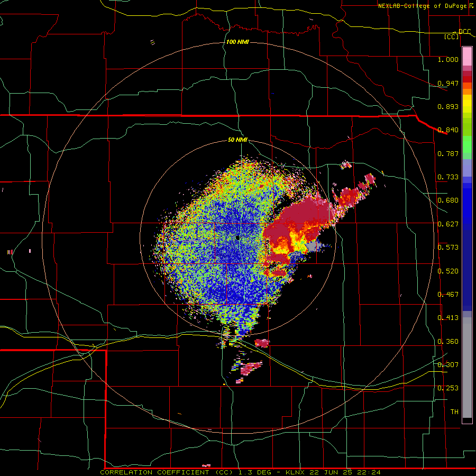This screenshot has height=476, width=476.
Task: Click the DCC label above the color scale
Action: pyautogui.click(x=464, y=32)
